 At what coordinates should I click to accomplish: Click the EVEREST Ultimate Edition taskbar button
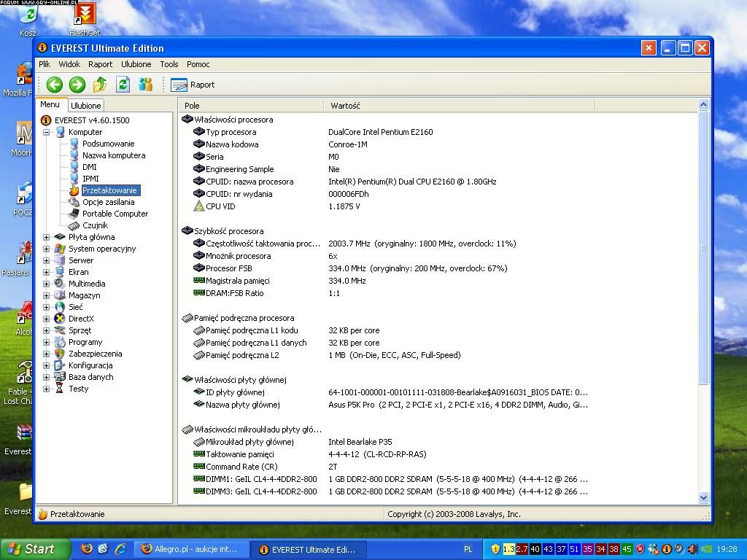pyautogui.click(x=309, y=550)
